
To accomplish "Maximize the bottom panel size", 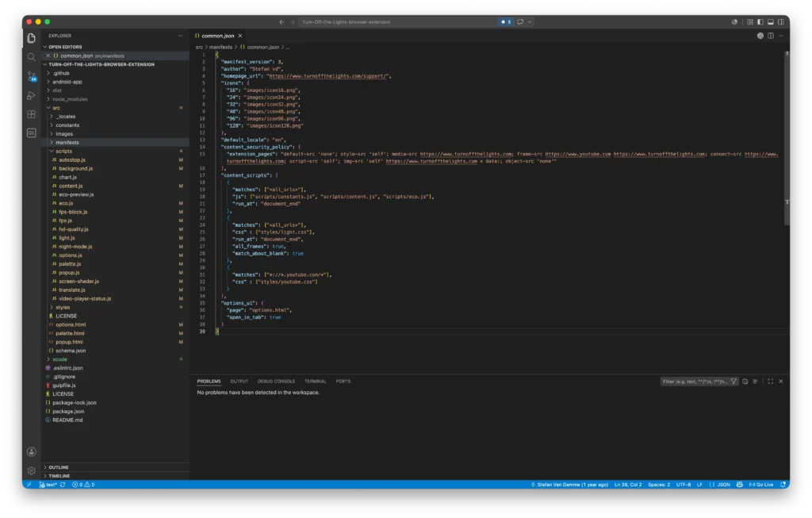I will (x=771, y=382).
